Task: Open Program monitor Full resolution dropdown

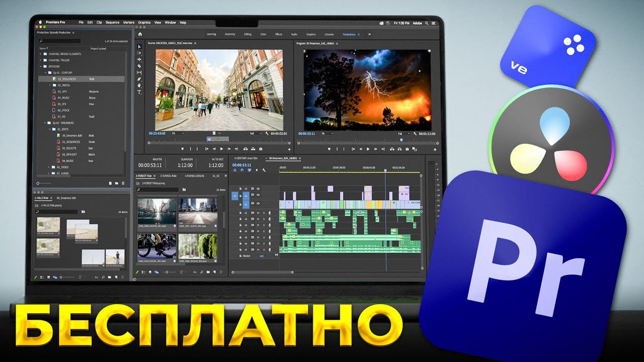Action: tap(403, 134)
